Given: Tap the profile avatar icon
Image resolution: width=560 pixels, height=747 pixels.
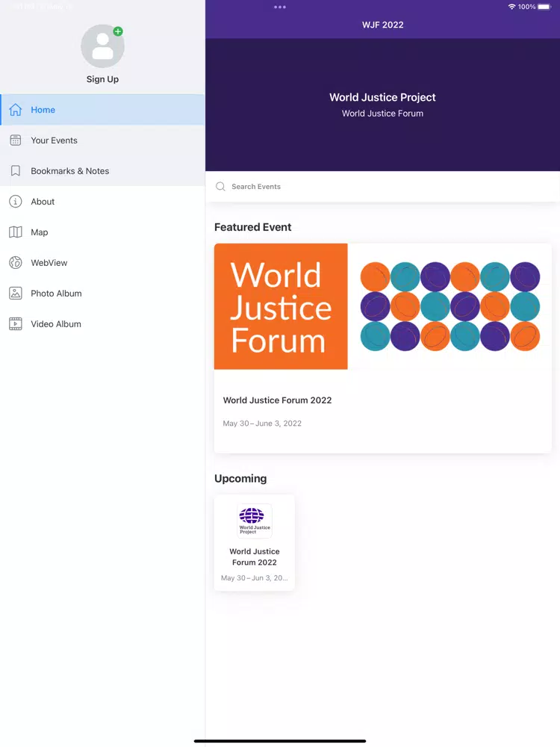Looking at the screenshot, I should tap(102, 46).
